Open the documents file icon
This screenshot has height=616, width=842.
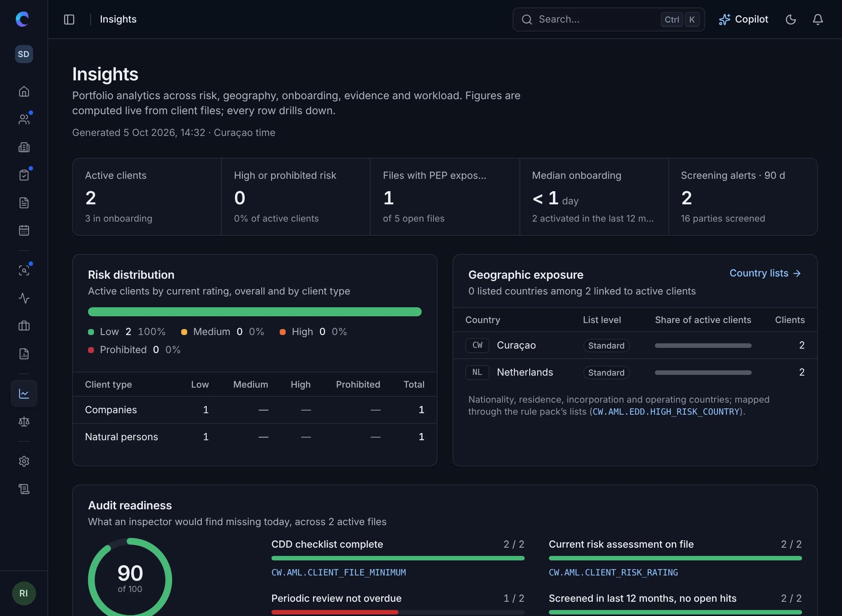[x=24, y=203]
